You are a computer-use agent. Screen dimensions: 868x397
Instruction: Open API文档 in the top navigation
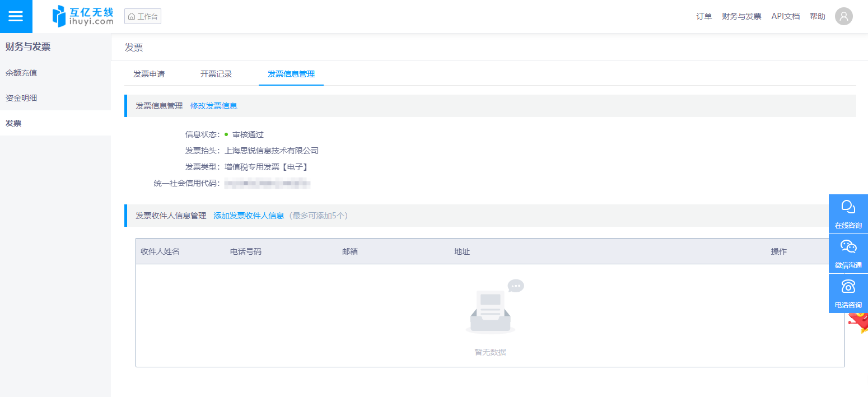tap(785, 16)
